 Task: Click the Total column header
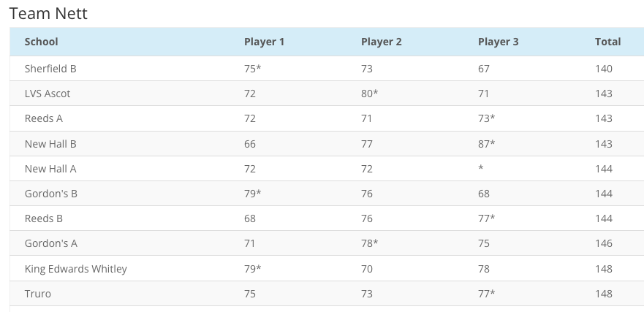(x=607, y=42)
